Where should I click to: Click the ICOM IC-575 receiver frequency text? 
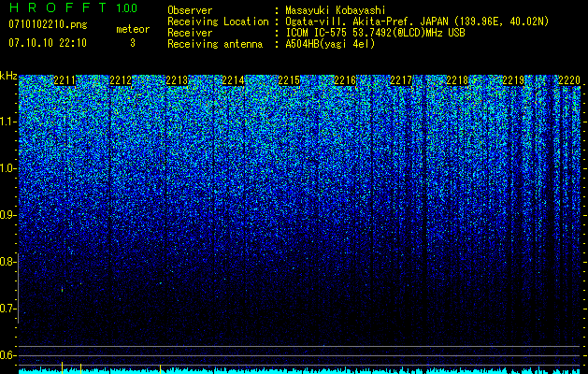coord(376,33)
